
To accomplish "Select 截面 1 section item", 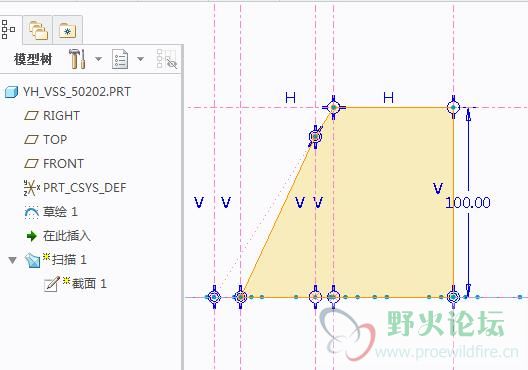I will (x=89, y=284).
